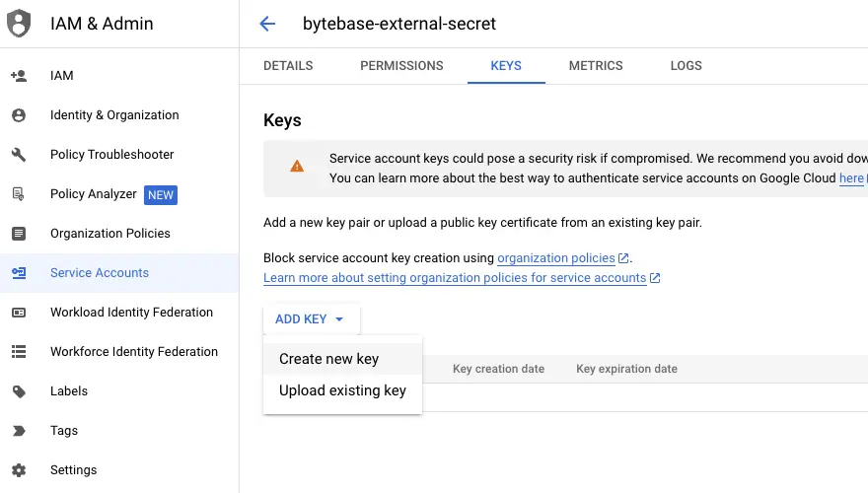Choose Upload existing key option
Viewport: 868px width, 493px height.
pyautogui.click(x=342, y=390)
